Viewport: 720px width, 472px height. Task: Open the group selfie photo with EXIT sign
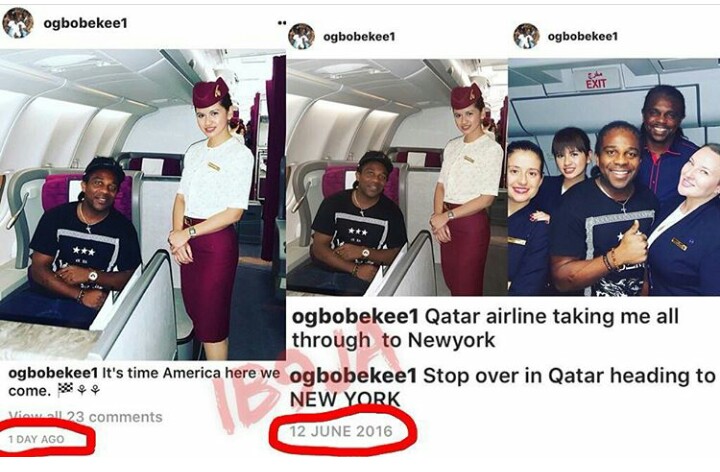614,177
